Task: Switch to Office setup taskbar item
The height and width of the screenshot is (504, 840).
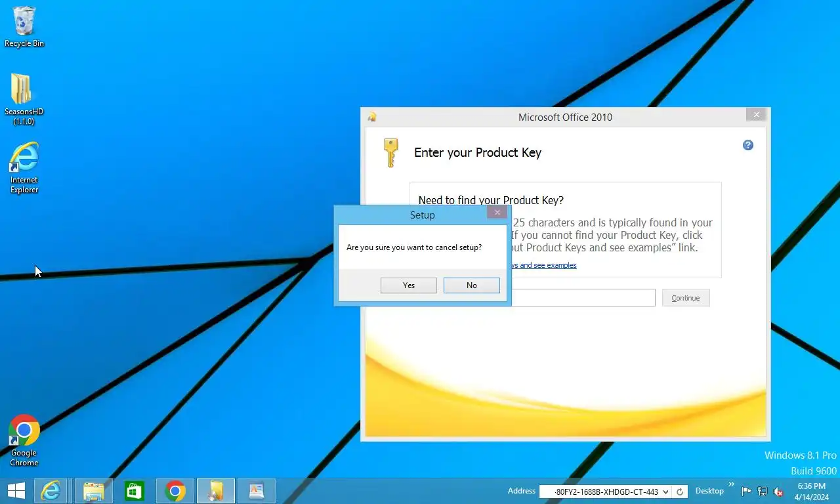Action: tap(216, 491)
